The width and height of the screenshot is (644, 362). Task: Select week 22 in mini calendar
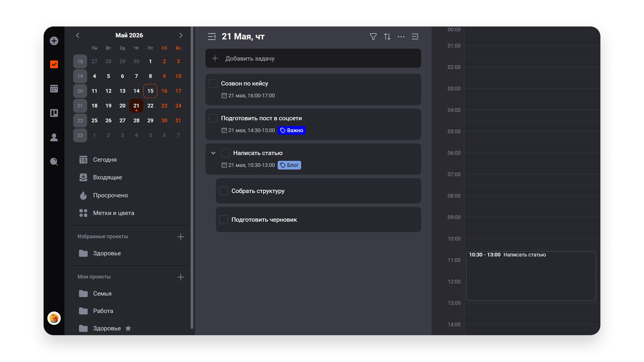[80, 120]
